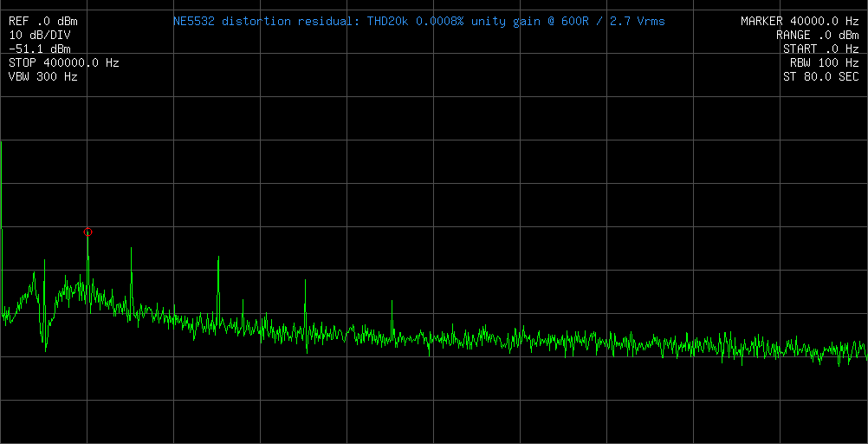Click the blue NE5532 distortion residual title
The width and height of the screenshot is (868, 444).
419,22
